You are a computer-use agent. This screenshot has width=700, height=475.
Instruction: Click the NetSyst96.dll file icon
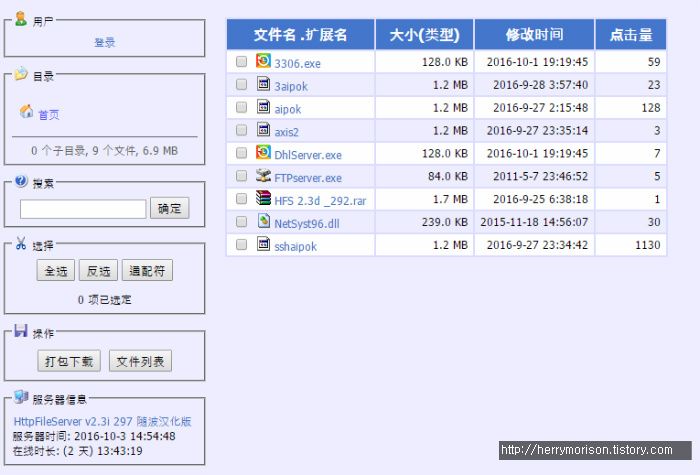pyautogui.click(x=263, y=221)
